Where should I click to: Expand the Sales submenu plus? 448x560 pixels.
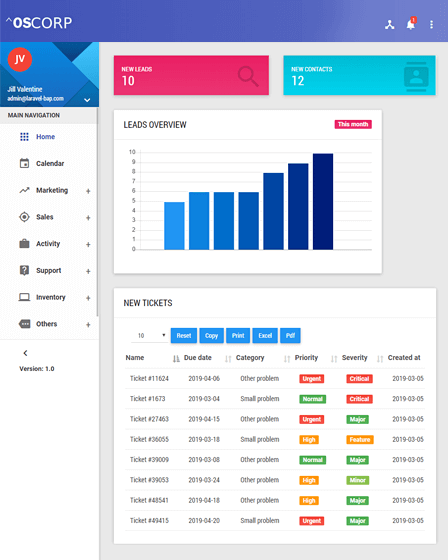(x=88, y=218)
